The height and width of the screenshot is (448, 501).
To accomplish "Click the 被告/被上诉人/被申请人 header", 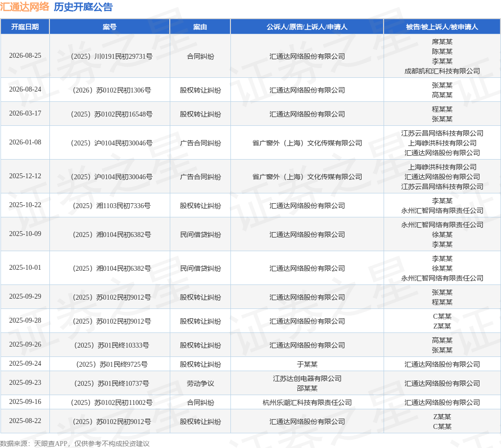I will (442, 27).
